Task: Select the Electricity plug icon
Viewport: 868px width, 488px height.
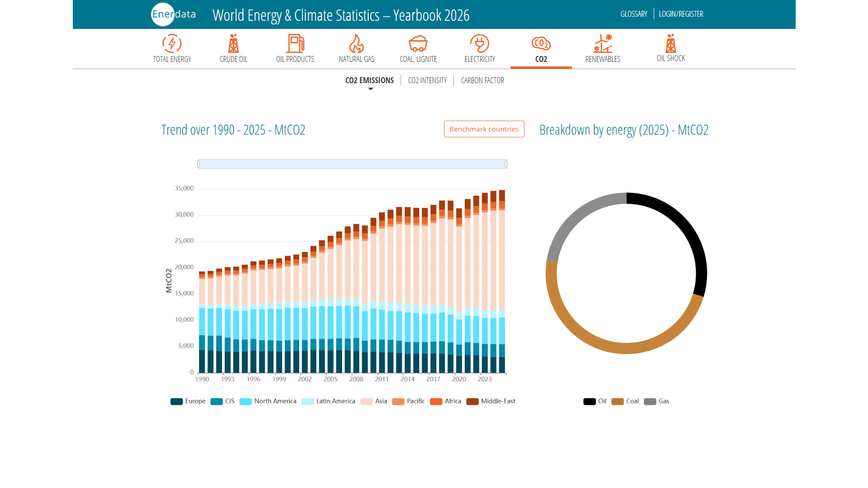Action: tap(480, 44)
